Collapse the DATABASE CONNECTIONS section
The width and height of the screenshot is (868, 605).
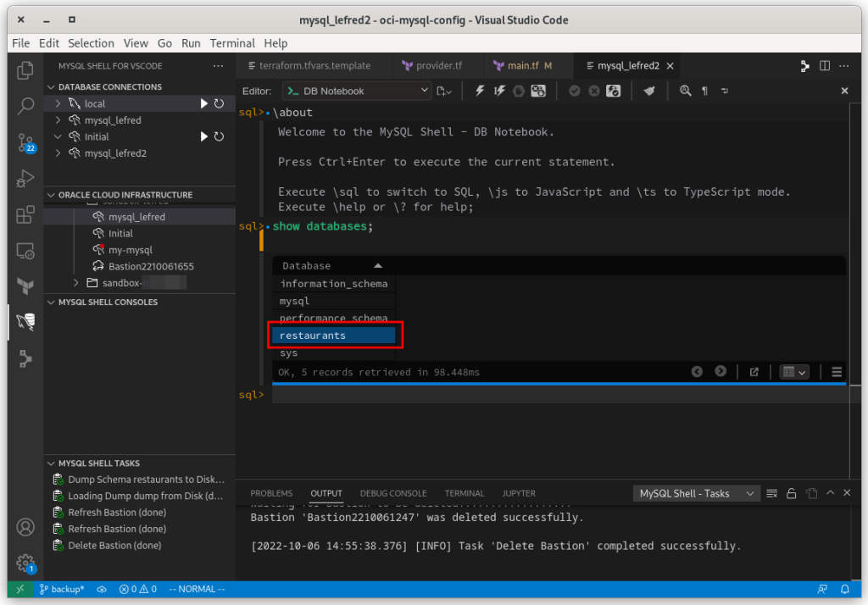coord(53,86)
